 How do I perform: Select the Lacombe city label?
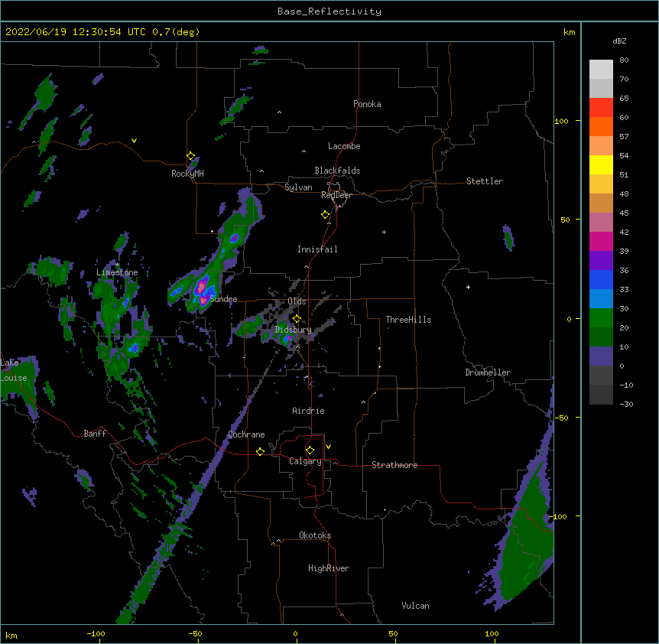pyautogui.click(x=344, y=146)
